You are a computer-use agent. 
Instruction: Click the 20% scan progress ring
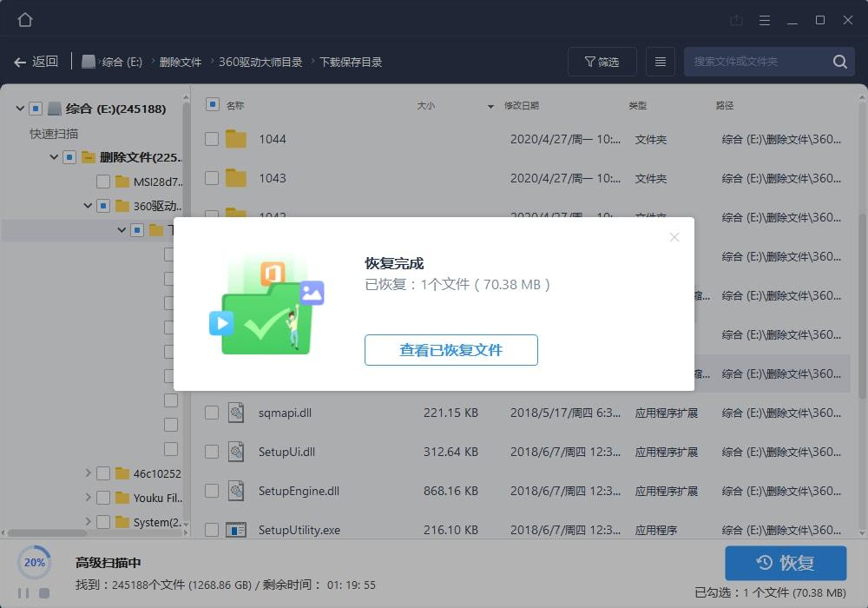35,563
